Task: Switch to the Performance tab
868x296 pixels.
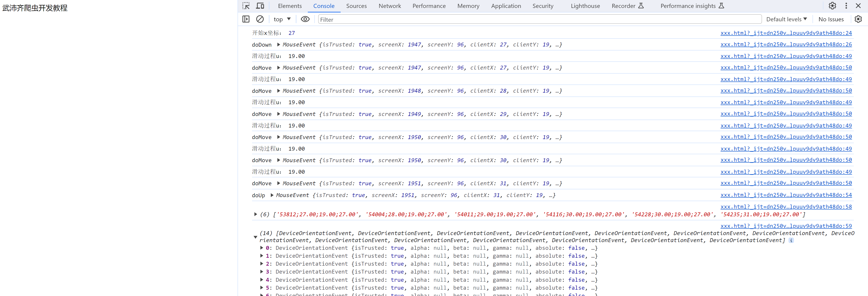Action: pos(429,6)
